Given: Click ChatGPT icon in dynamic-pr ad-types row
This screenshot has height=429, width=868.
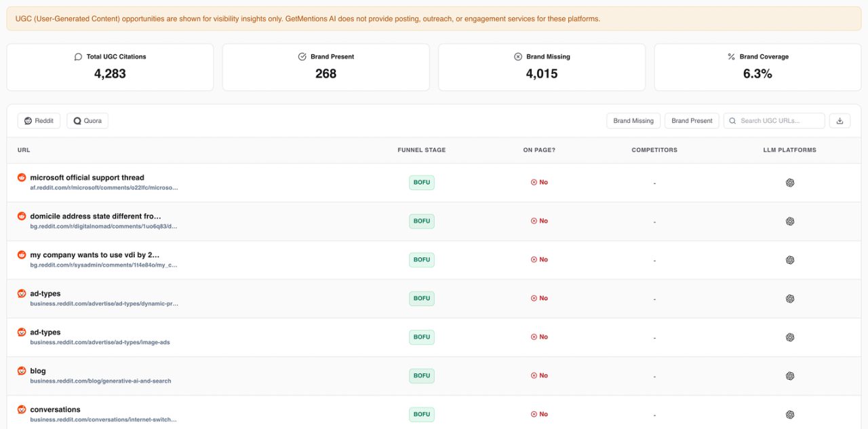Looking at the screenshot, I should (x=790, y=299).
